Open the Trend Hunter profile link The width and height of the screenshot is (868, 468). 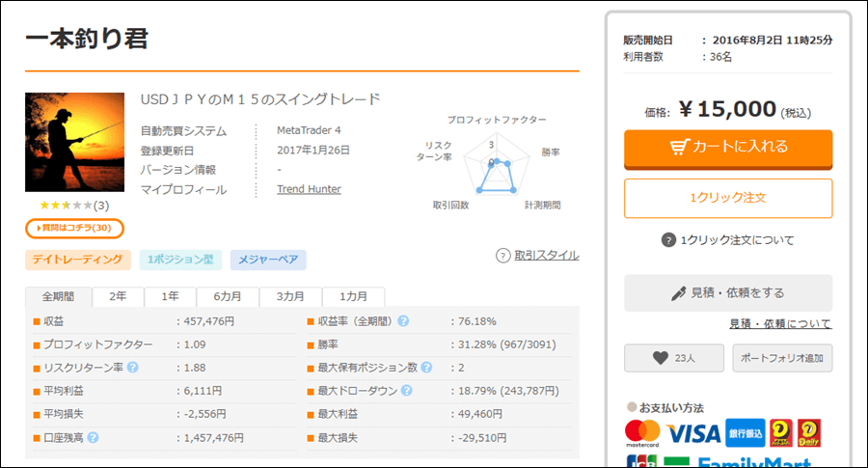tap(309, 189)
